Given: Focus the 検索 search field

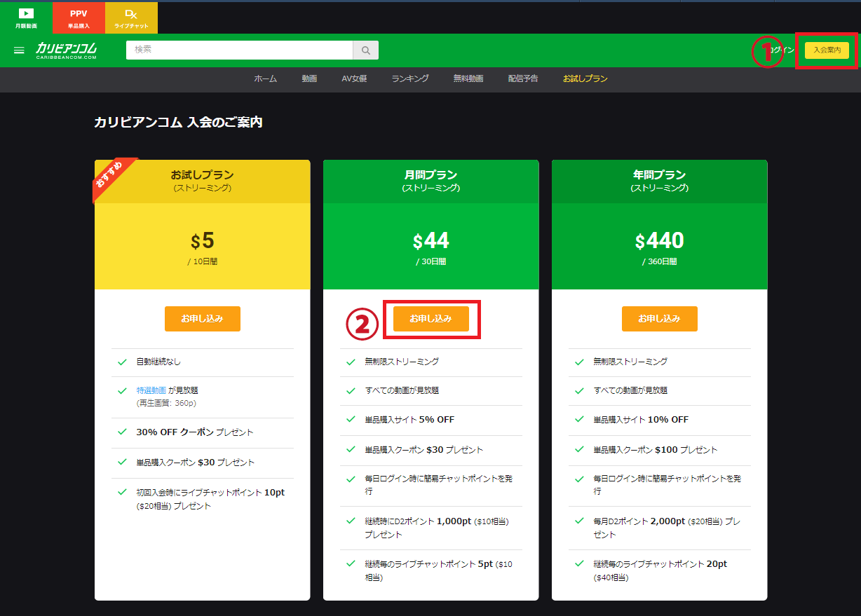Looking at the screenshot, I should (x=239, y=50).
